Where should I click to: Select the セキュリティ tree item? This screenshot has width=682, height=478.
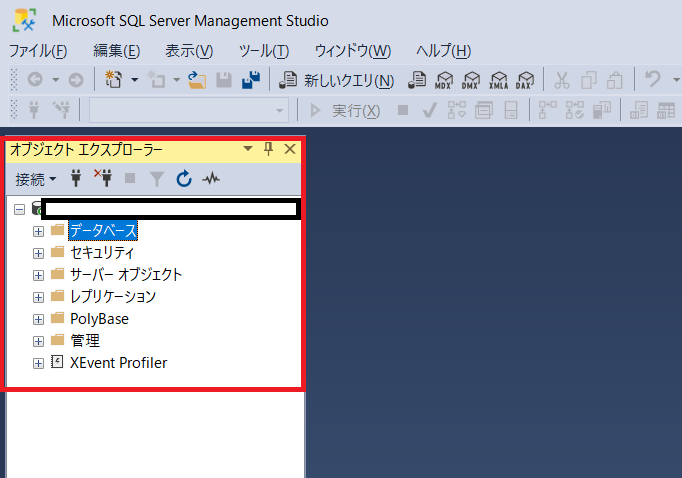pyautogui.click(x=102, y=253)
